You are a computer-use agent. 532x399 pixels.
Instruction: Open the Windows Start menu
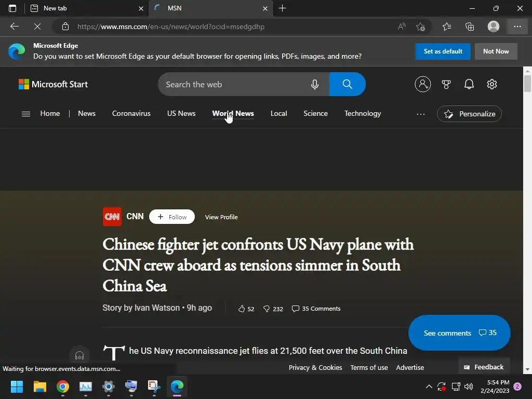pyautogui.click(x=17, y=387)
